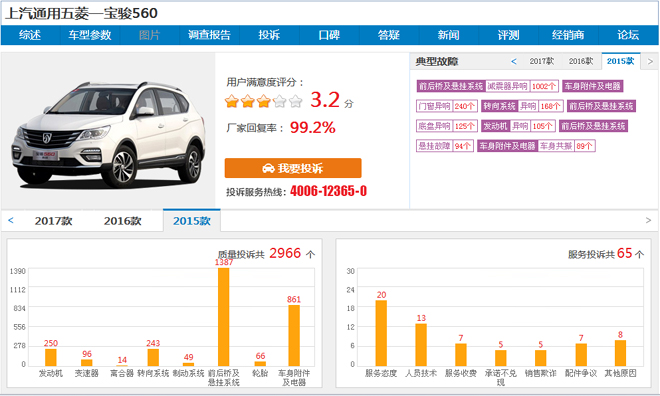Screen dimensions: 660x396
Task: Click the page title 上汽通用五菱—宝骏560
Action: click(81, 13)
